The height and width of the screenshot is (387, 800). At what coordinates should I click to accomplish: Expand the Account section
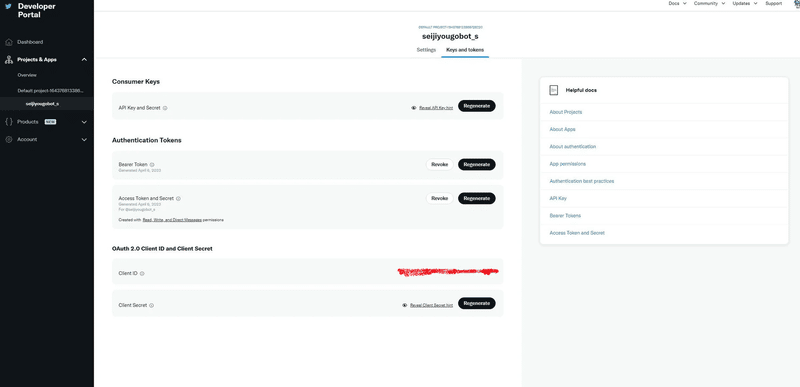pyautogui.click(x=84, y=139)
